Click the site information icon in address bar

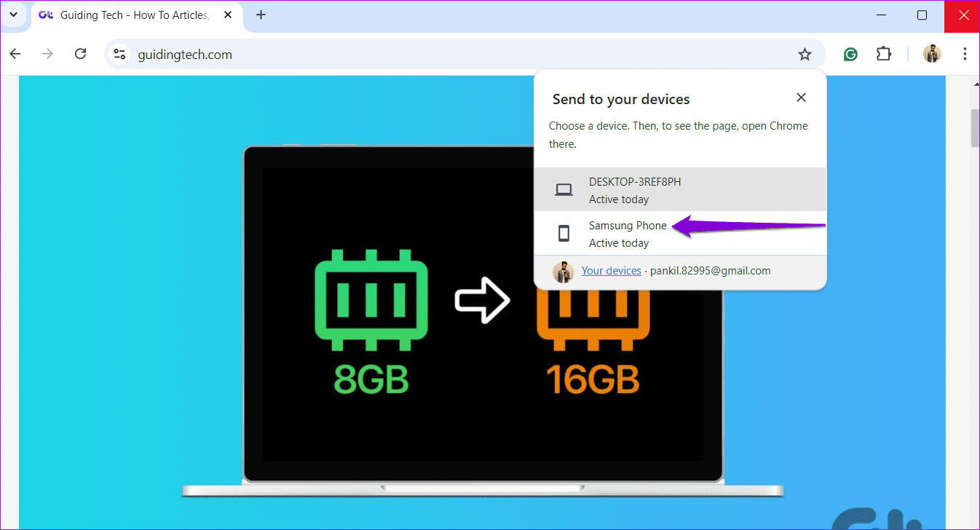tap(119, 54)
